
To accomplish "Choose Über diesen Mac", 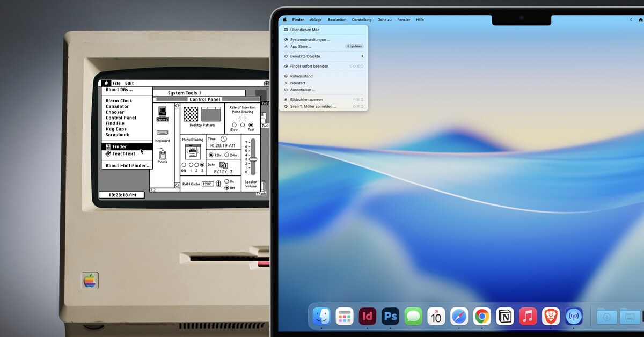I will (324, 30).
